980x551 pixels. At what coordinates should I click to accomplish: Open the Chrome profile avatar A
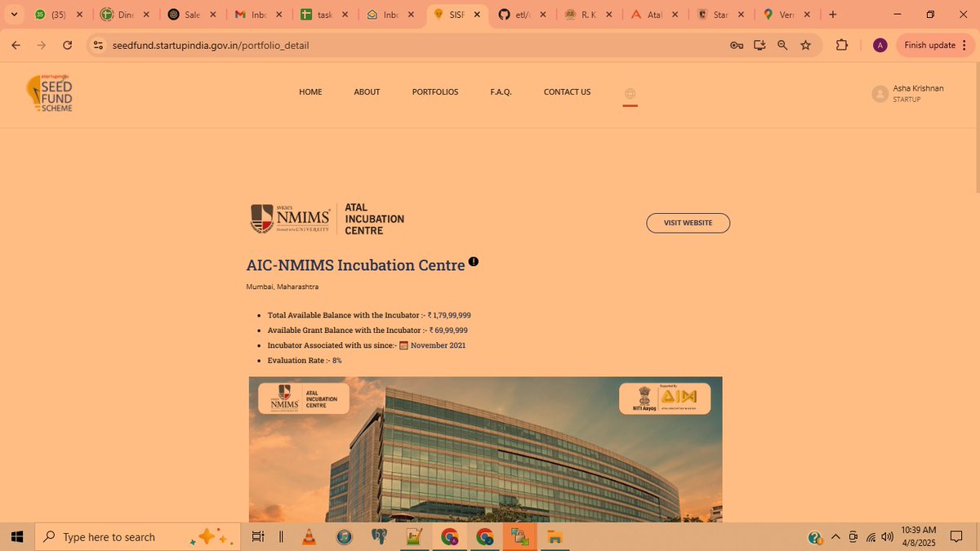click(880, 45)
